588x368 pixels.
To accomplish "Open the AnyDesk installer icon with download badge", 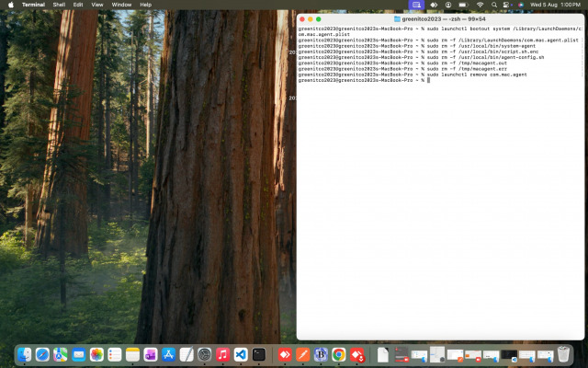I will click(357, 354).
